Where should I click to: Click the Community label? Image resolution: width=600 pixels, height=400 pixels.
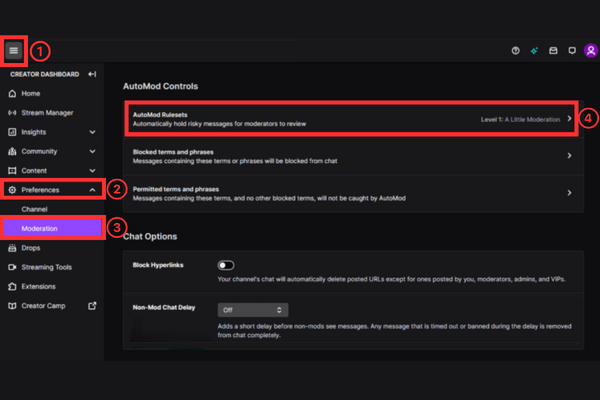[39, 151]
